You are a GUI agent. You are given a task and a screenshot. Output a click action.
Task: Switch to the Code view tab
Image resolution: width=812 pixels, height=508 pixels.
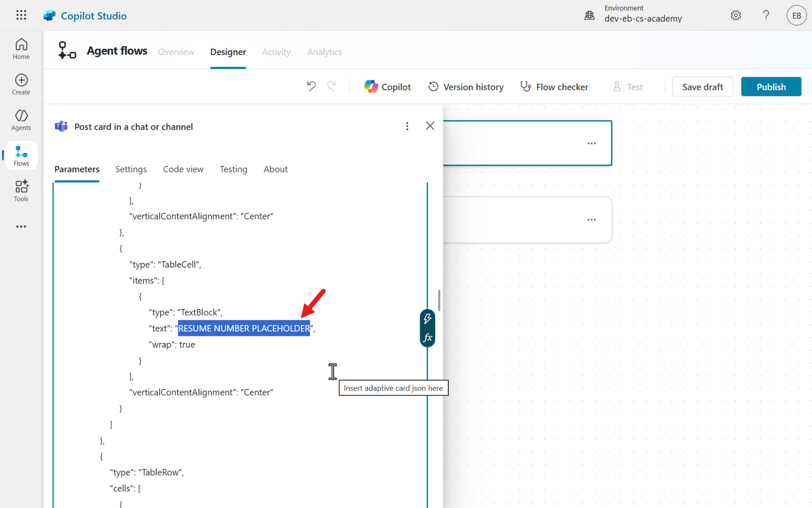tap(183, 169)
